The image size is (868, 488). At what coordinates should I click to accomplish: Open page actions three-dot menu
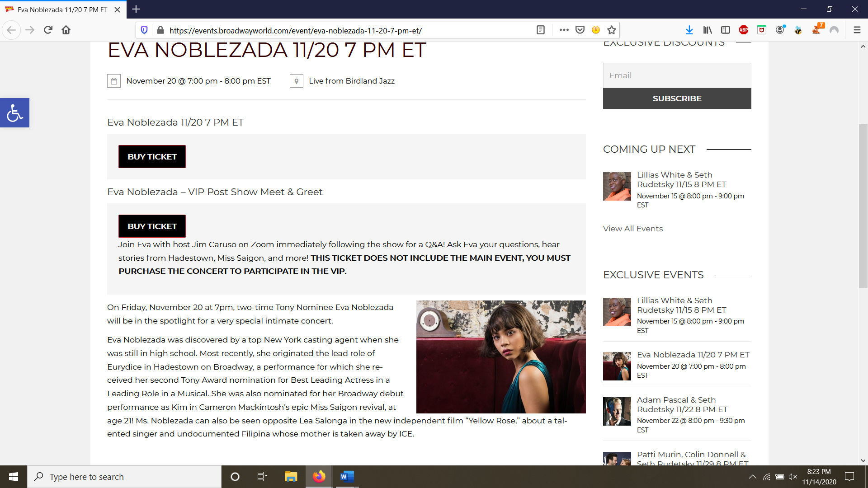pyautogui.click(x=564, y=30)
